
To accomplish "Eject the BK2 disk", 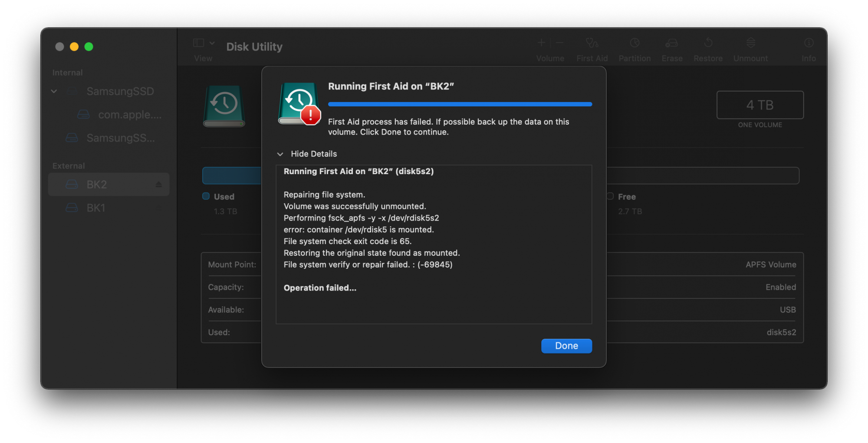I will [159, 185].
